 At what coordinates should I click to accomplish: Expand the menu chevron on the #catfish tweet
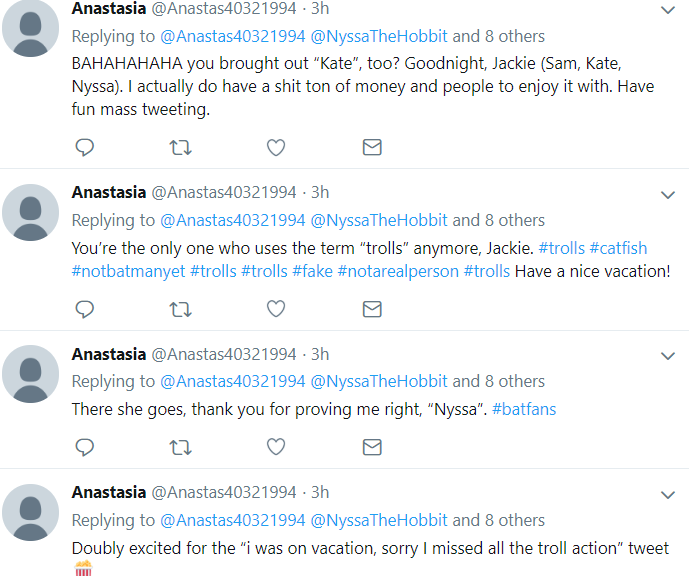(x=667, y=195)
